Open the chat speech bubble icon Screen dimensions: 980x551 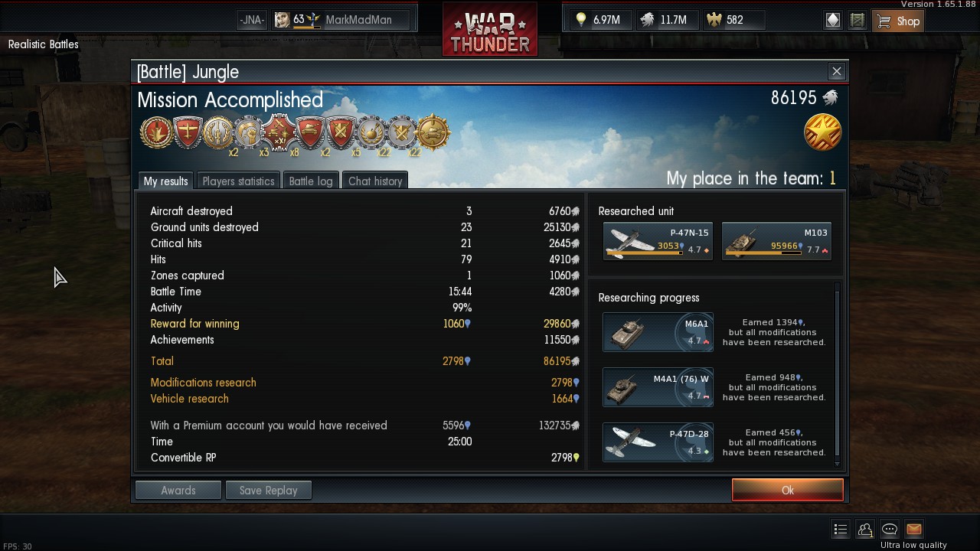890,529
